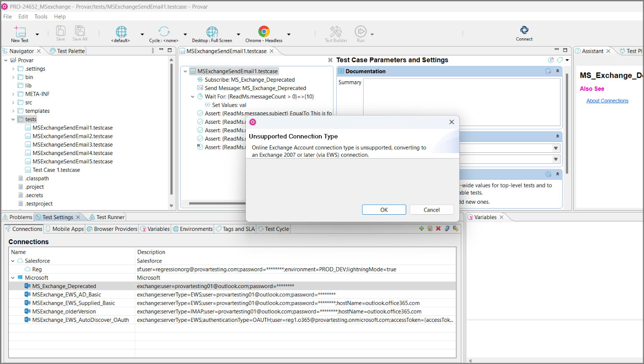Open the Edit menu
Screen dimensions: 644x364
point(23,17)
